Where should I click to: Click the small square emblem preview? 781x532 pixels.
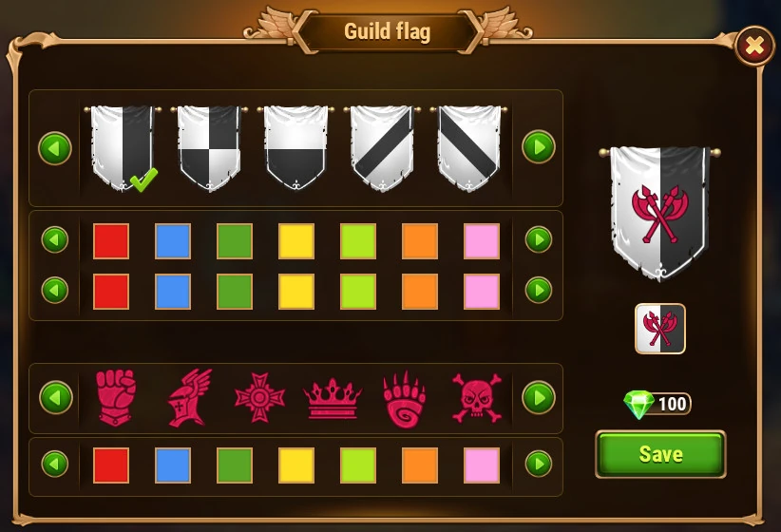click(660, 329)
